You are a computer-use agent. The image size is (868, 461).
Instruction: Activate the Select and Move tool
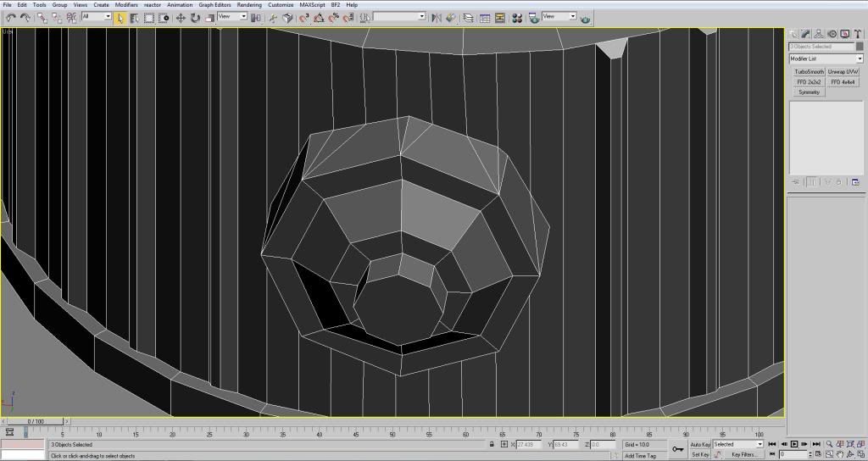pos(181,18)
